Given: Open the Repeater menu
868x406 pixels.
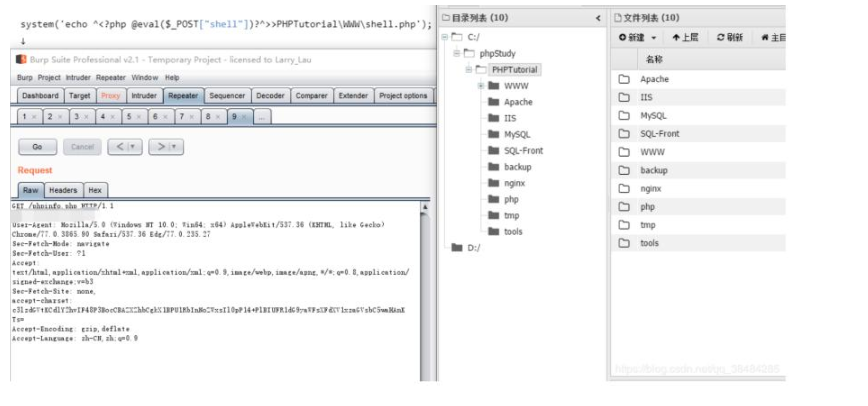Looking at the screenshot, I should 111,78.
